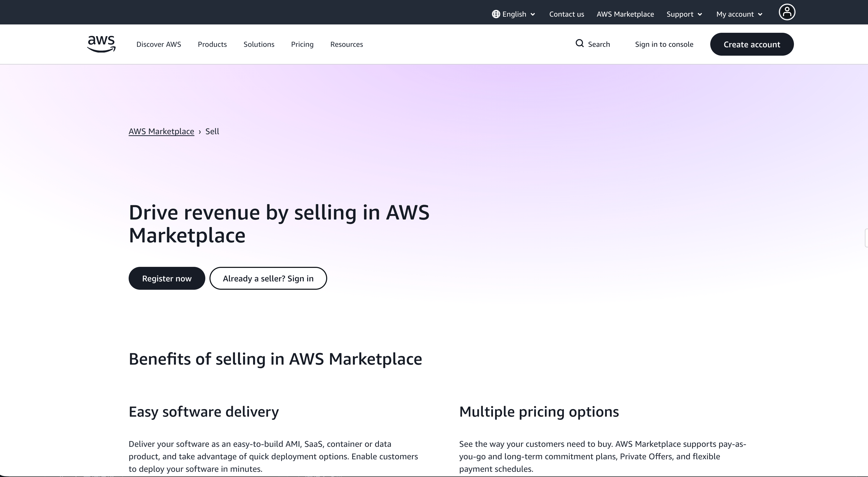Click the Create account button

[752, 44]
